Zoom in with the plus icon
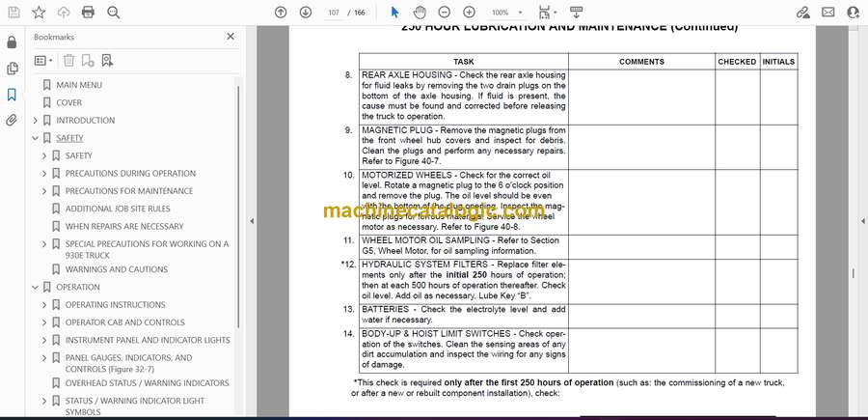The image size is (868, 420). 470,13
